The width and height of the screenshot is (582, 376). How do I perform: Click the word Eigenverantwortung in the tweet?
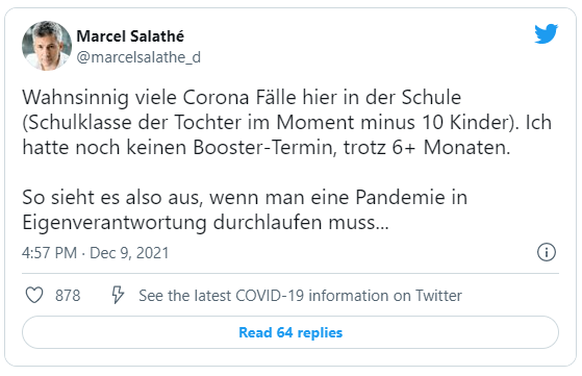click(114, 223)
